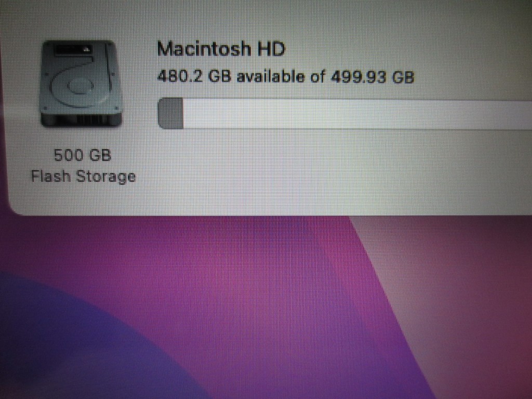Click the 499.93 GB total capacity value
532x399 pixels.
tap(373, 77)
